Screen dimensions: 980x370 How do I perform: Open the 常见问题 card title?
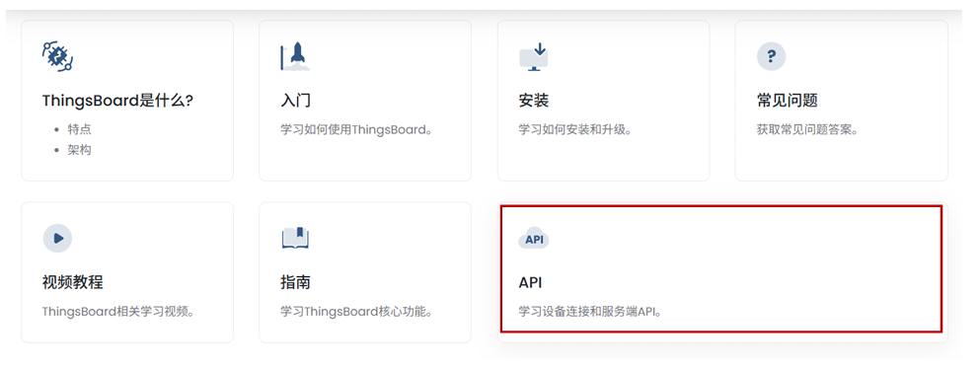click(787, 101)
